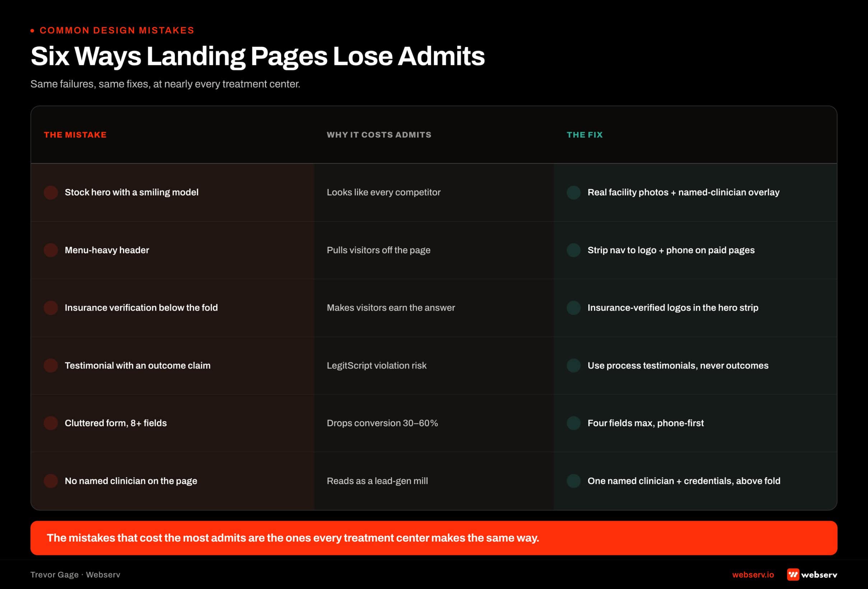Click orange bullet before Common Design Mistakes

[33, 30]
